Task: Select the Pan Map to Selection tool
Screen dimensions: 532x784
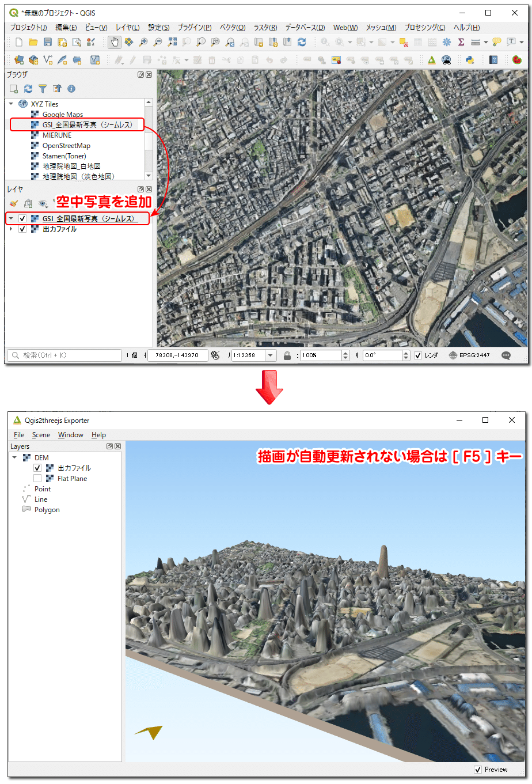Action: click(129, 42)
